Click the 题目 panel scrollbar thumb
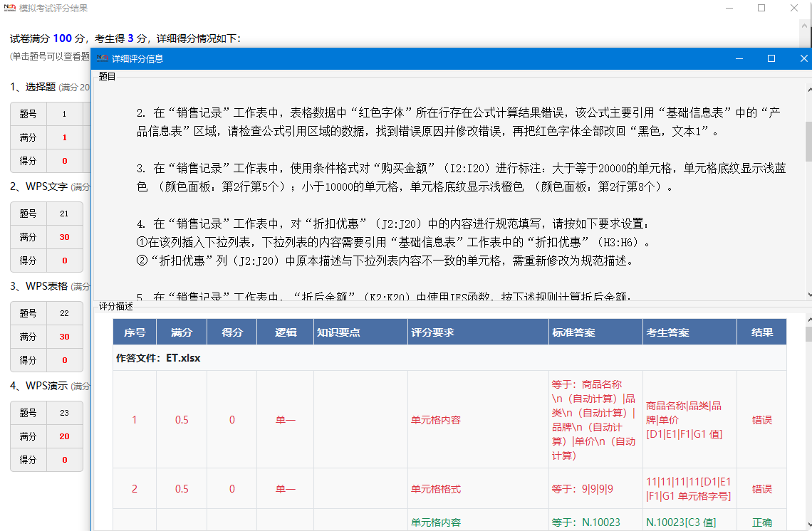 point(809,141)
